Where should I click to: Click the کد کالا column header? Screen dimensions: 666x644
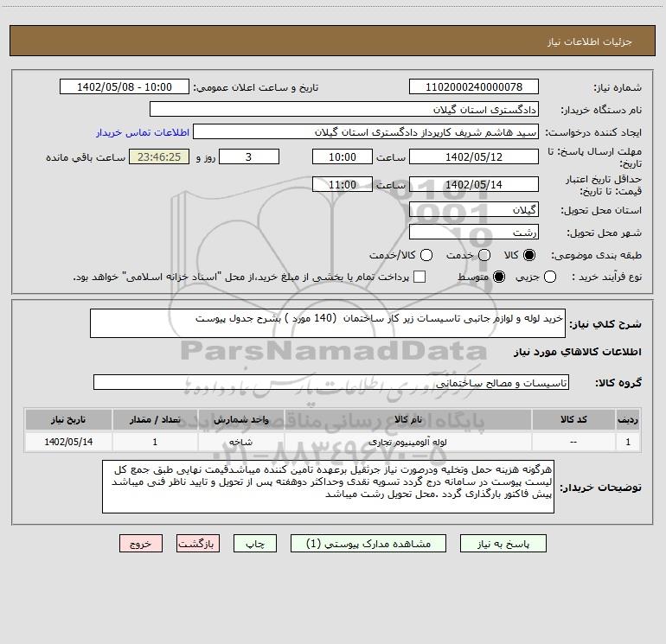[x=573, y=419]
